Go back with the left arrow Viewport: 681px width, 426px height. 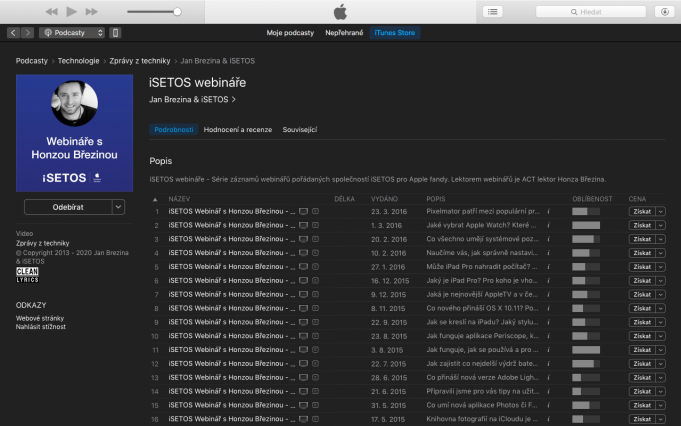pyautogui.click(x=13, y=33)
